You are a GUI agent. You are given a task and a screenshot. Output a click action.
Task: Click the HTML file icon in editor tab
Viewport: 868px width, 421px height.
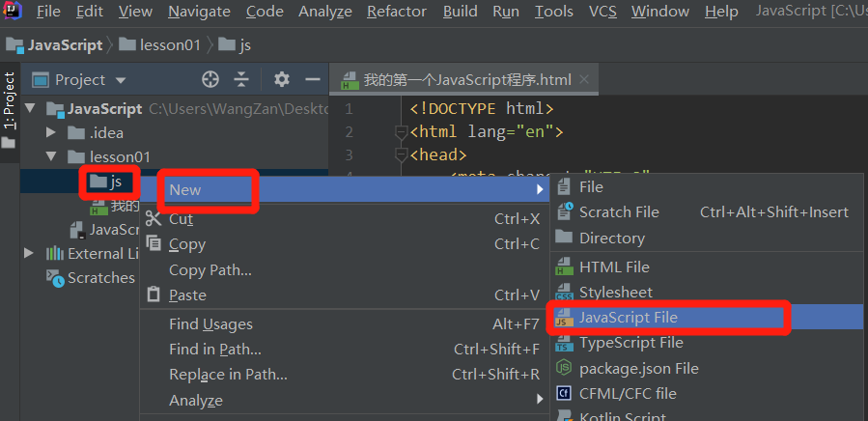tap(349, 80)
